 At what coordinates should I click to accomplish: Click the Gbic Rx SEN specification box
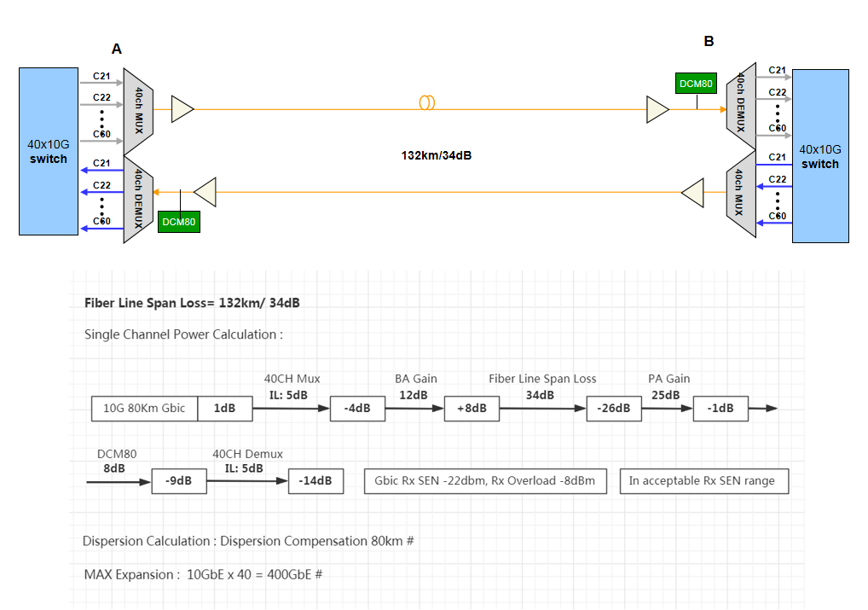coord(484,481)
